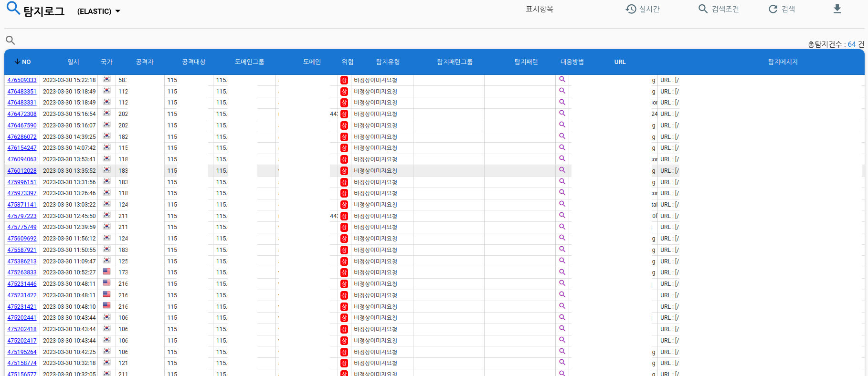Screen dimensions: 868x376
Task: Click the small search icon above the table
Action: (x=10, y=41)
